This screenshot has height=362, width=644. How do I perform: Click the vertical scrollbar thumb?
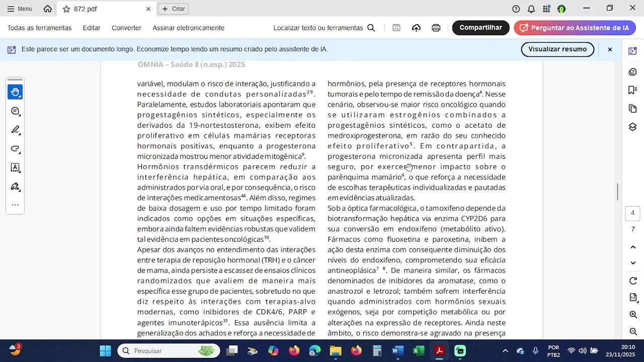pyautogui.click(x=618, y=192)
